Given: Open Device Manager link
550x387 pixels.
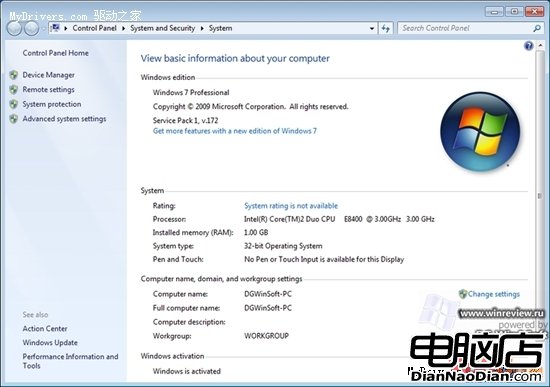Looking at the screenshot, I should click(x=48, y=75).
